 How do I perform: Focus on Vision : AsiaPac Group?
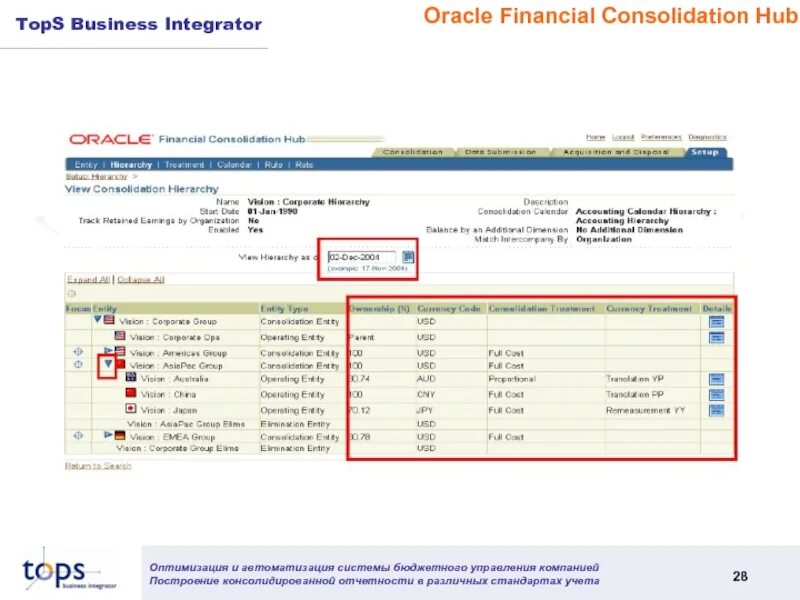click(78, 364)
